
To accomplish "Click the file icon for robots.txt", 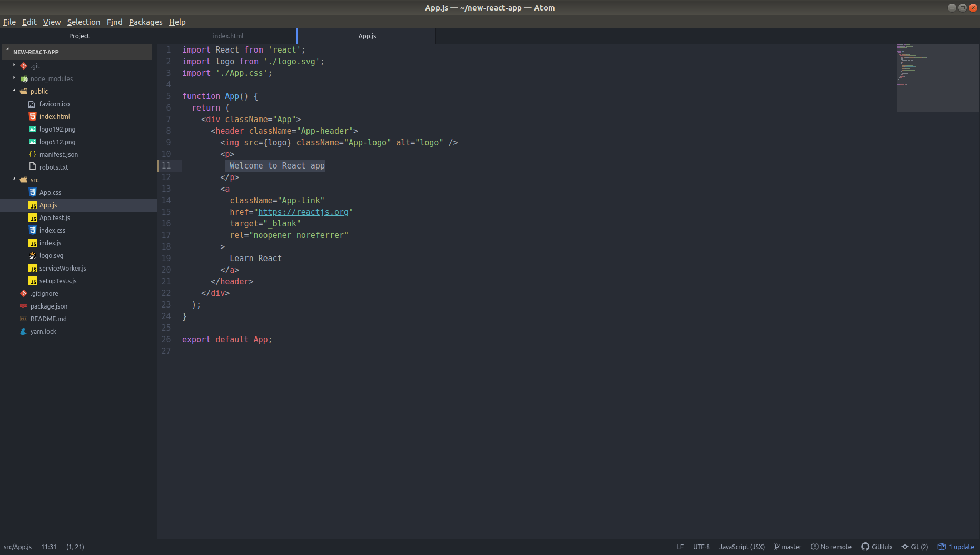I will point(32,167).
